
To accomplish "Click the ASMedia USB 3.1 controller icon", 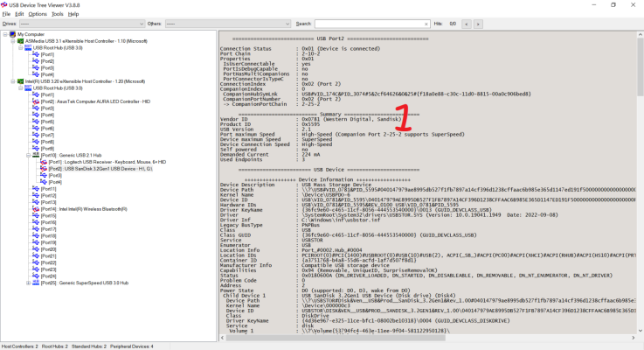I will [x=20, y=41].
